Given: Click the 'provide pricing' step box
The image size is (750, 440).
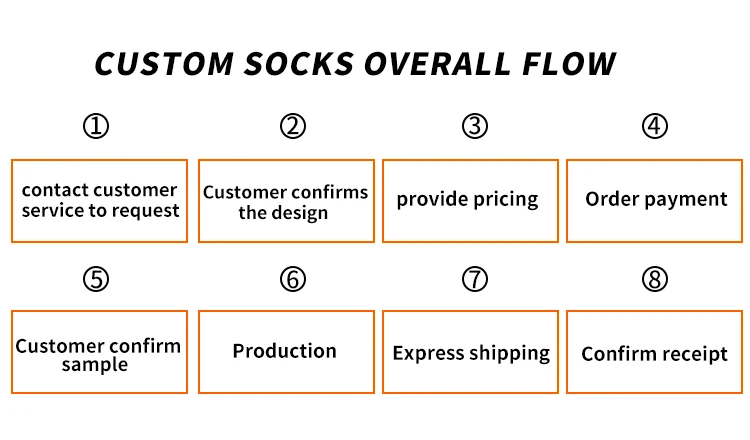Looking at the screenshot, I should pyautogui.click(x=470, y=201).
